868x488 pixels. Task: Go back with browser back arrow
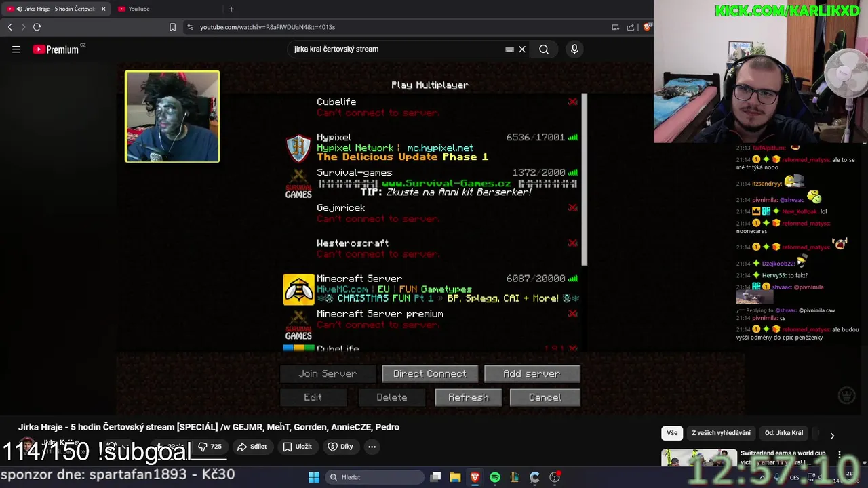tap(9, 27)
